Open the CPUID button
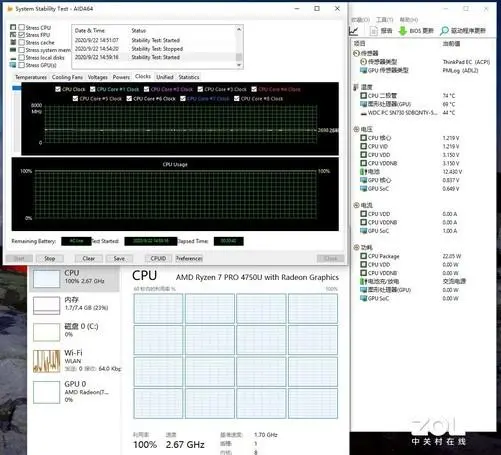Viewport: 501px width, 455px height. point(158,258)
